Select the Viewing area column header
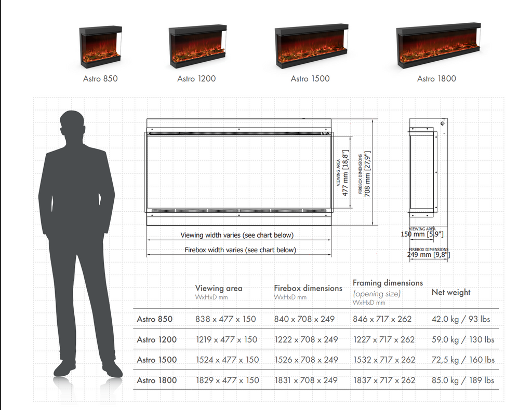The image size is (532, 410). pyautogui.click(x=219, y=288)
